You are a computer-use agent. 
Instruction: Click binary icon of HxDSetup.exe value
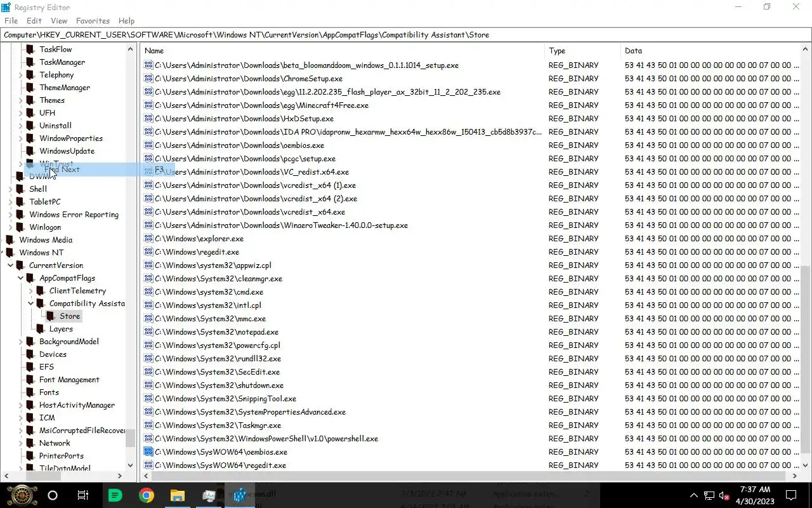pos(148,119)
